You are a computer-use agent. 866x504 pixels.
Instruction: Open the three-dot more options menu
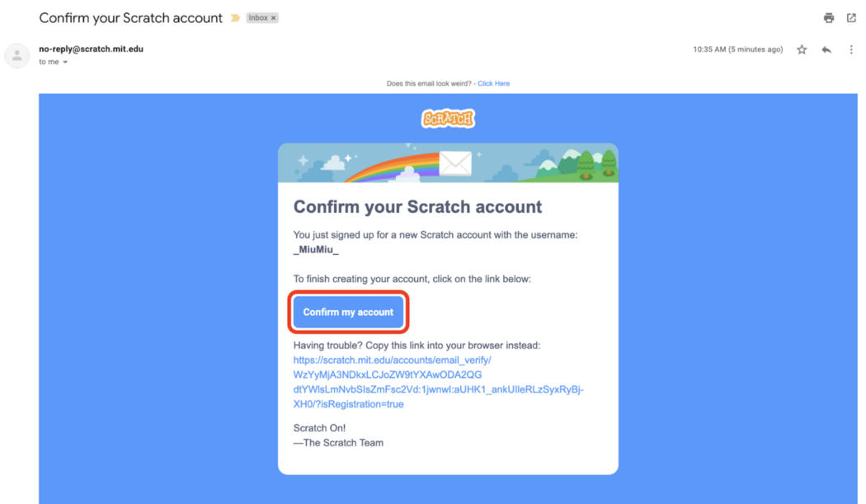coord(851,49)
